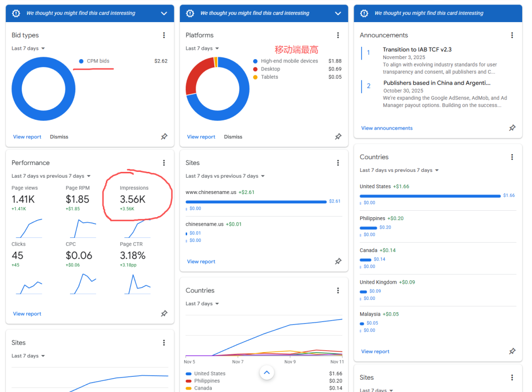Viewport: 532px width, 392px height.
Task: Open Countries chart Last 7 days dropdown
Action: (x=202, y=304)
